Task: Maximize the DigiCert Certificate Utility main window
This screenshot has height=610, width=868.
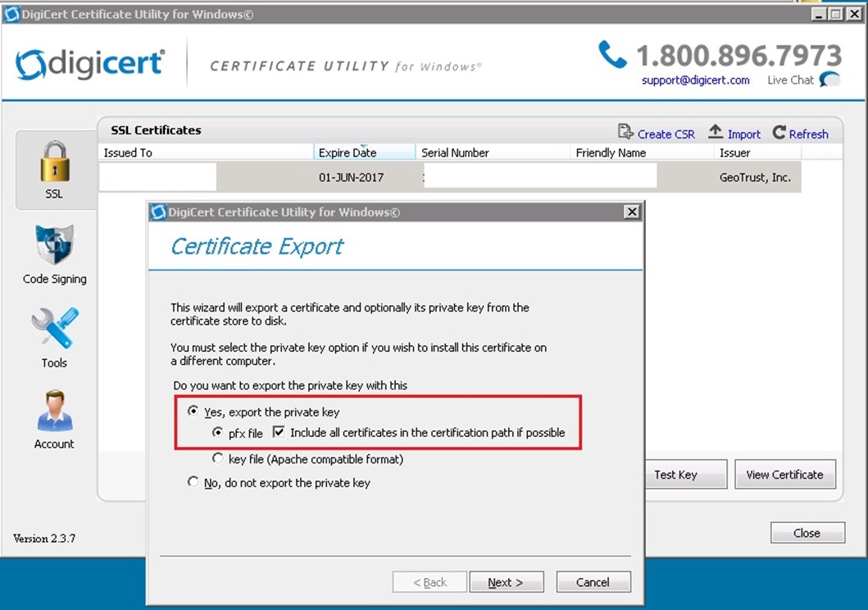Action: coord(836,15)
